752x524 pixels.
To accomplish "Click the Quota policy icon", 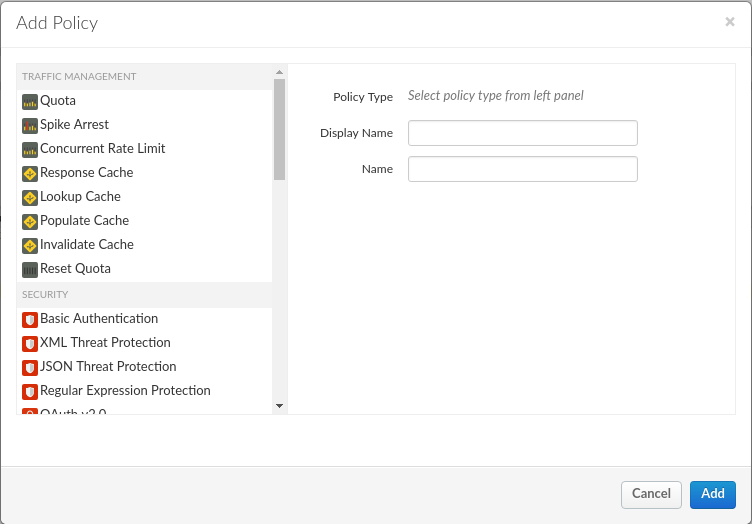I will 30,101.
